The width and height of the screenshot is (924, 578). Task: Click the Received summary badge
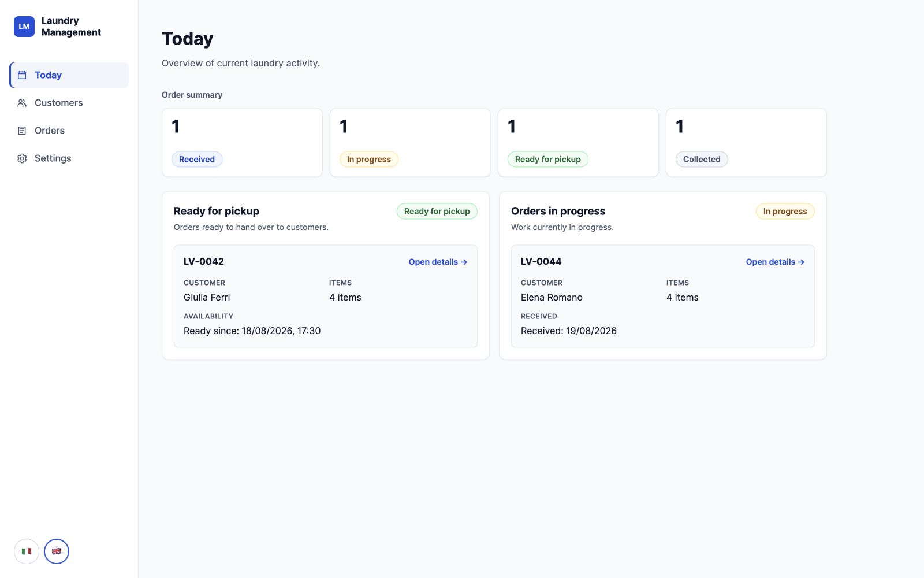pyautogui.click(x=197, y=160)
